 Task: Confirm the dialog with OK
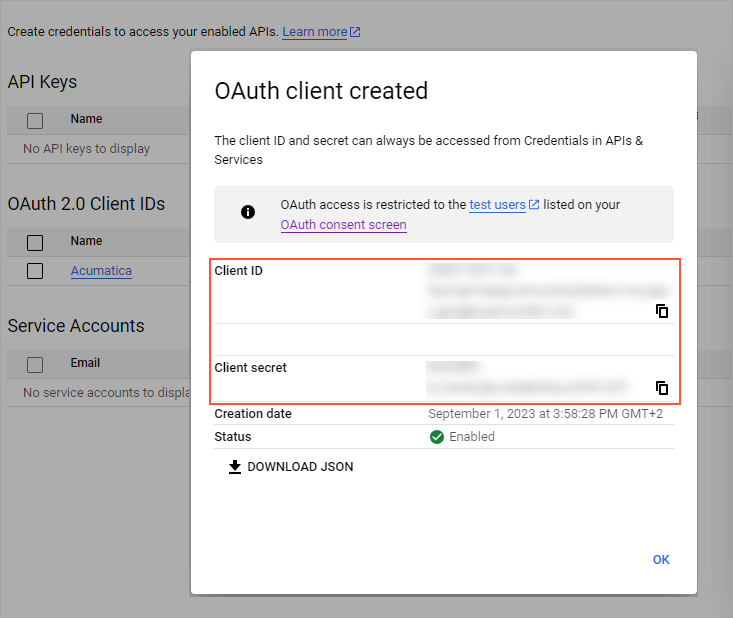[661, 560]
